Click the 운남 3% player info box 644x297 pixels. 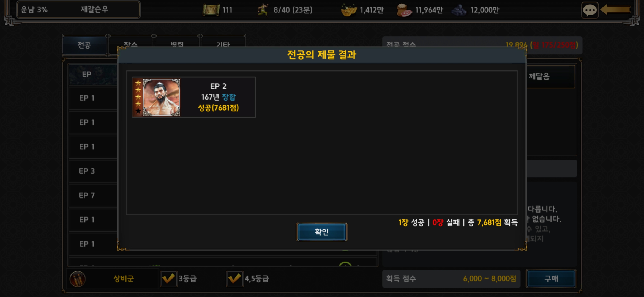click(78, 10)
